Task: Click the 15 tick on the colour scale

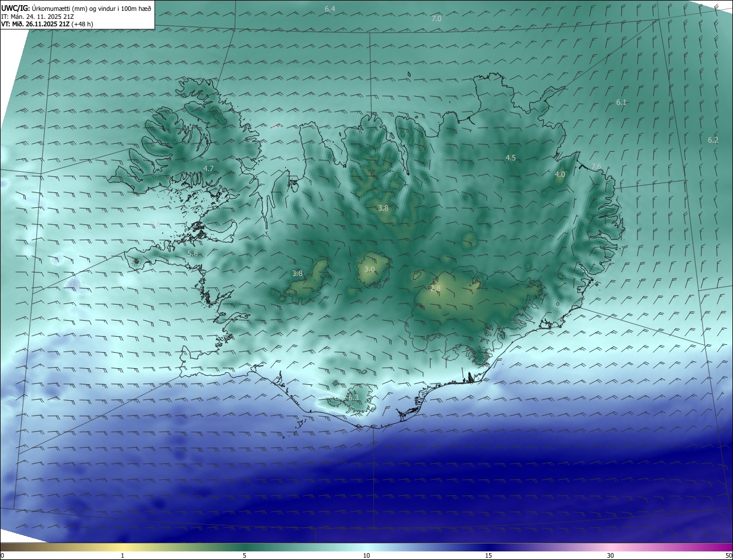Action: [x=488, y=555]
